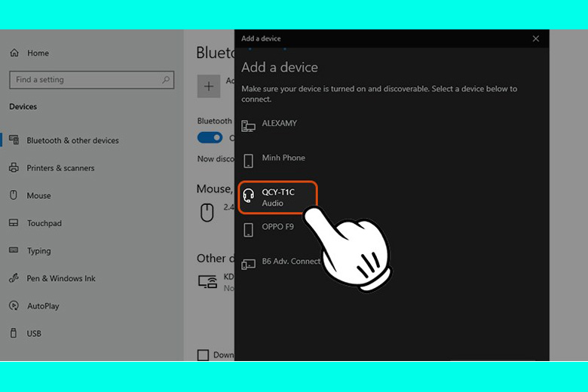Click the USB sidebar icon
588x392 pixels.
coord(14,333)
